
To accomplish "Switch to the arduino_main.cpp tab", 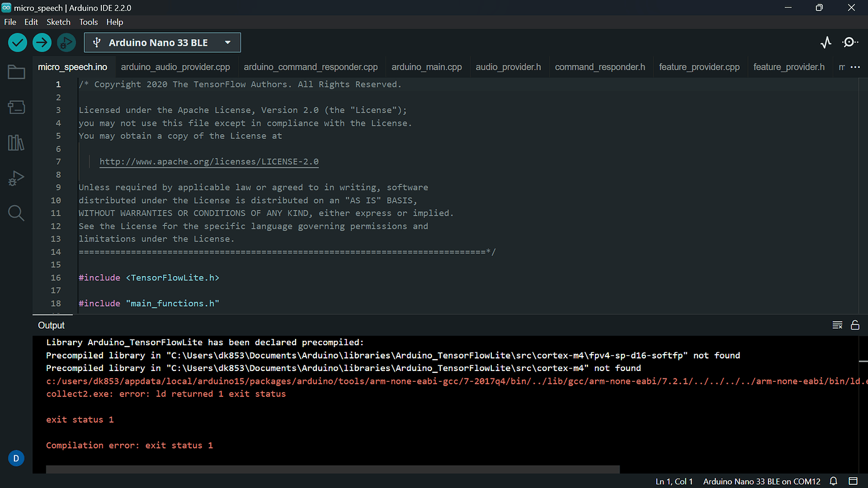I will [x=426, y=67].
